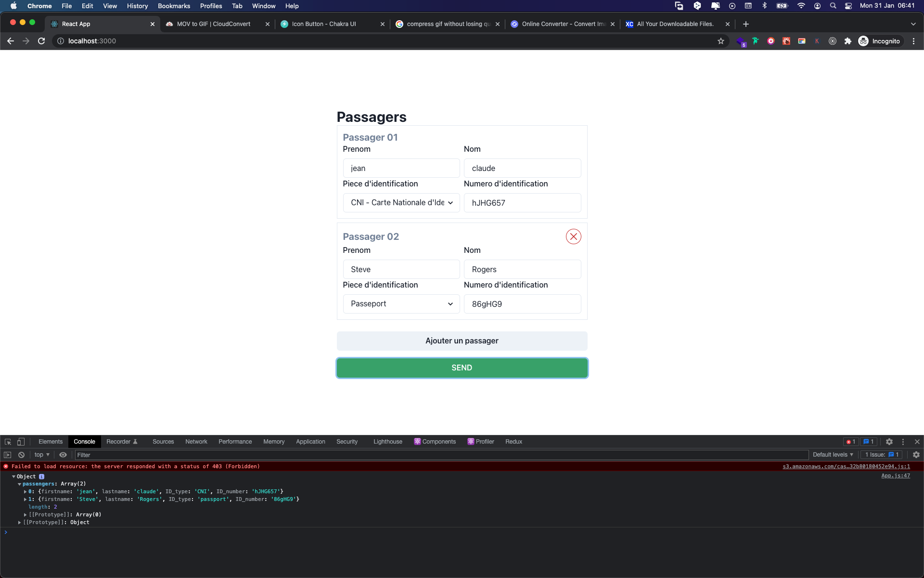Image resolution: width=924 pixels, height=578 pixels.
Task: Bookmark this page with the star icon
Action: tap(720, 41)
